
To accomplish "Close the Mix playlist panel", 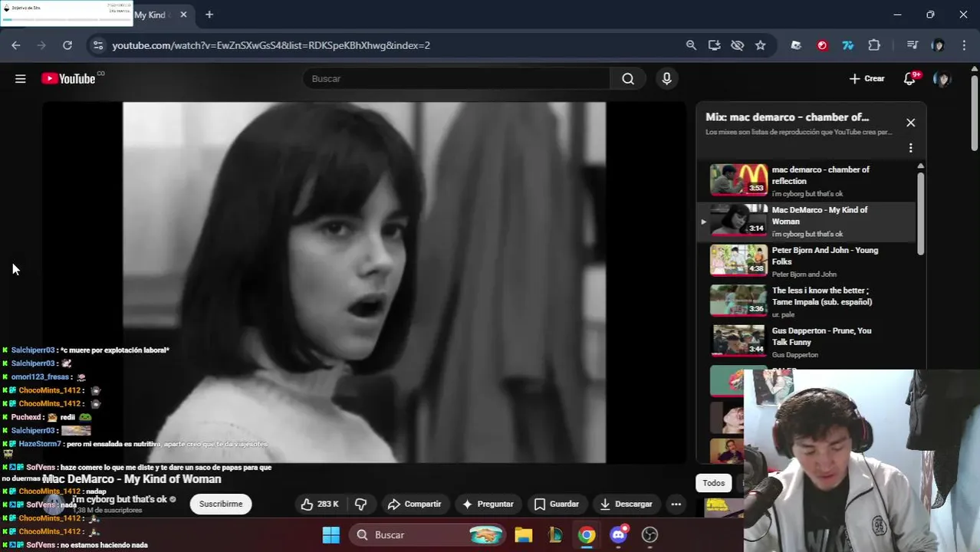I will click(910, 123).
